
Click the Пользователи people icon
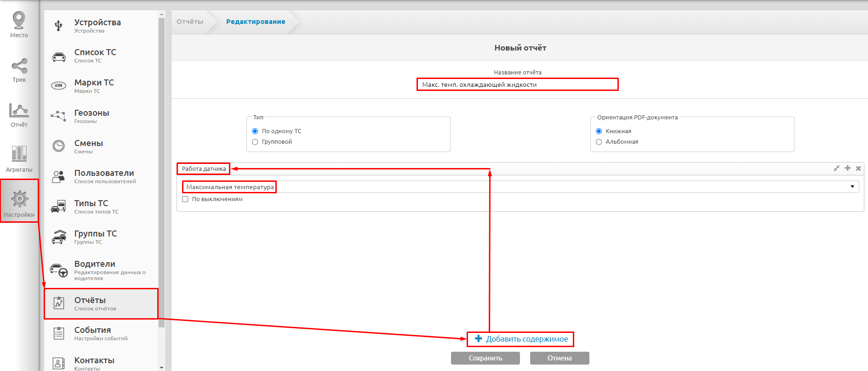point(58,176)
